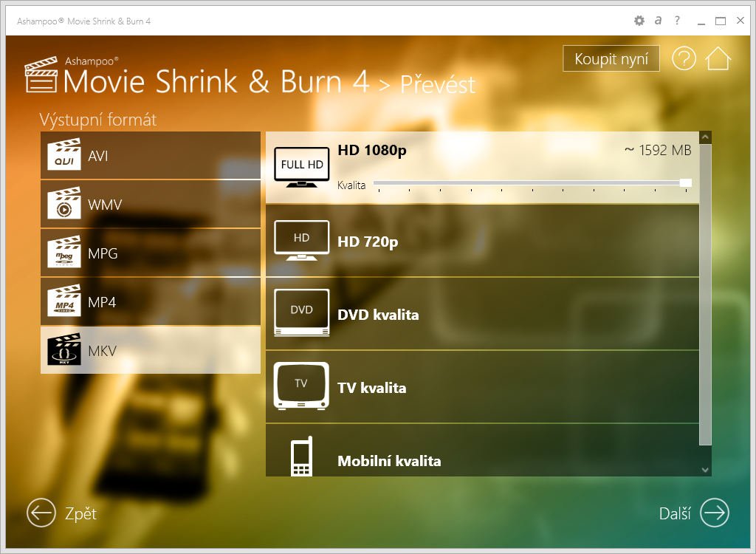Screen dimensions: 756x554
Task: Select the DVD kvalita preset
Action: [482, 314]
